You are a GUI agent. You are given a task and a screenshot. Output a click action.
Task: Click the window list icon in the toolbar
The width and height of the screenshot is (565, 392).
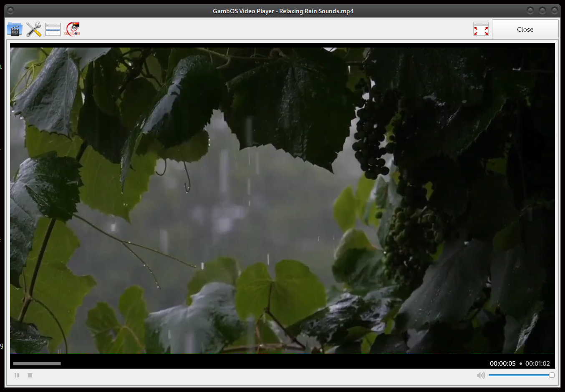[x=53, y=29]
